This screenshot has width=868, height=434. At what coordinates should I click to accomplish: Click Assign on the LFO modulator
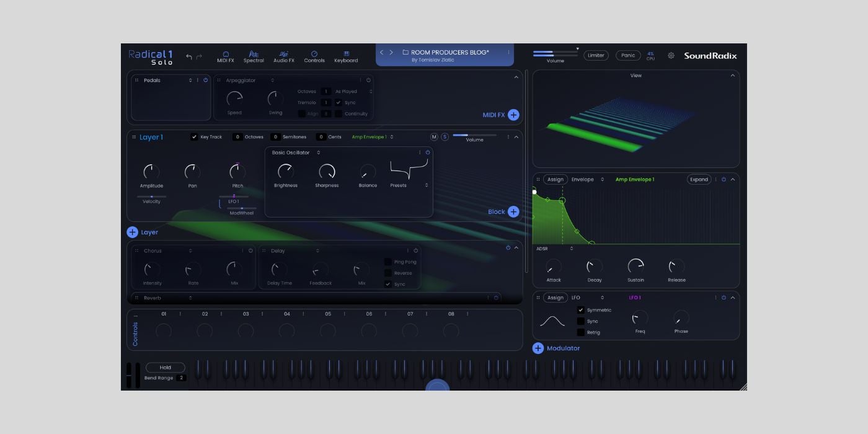pyautogui.click(x=556, y=298)
